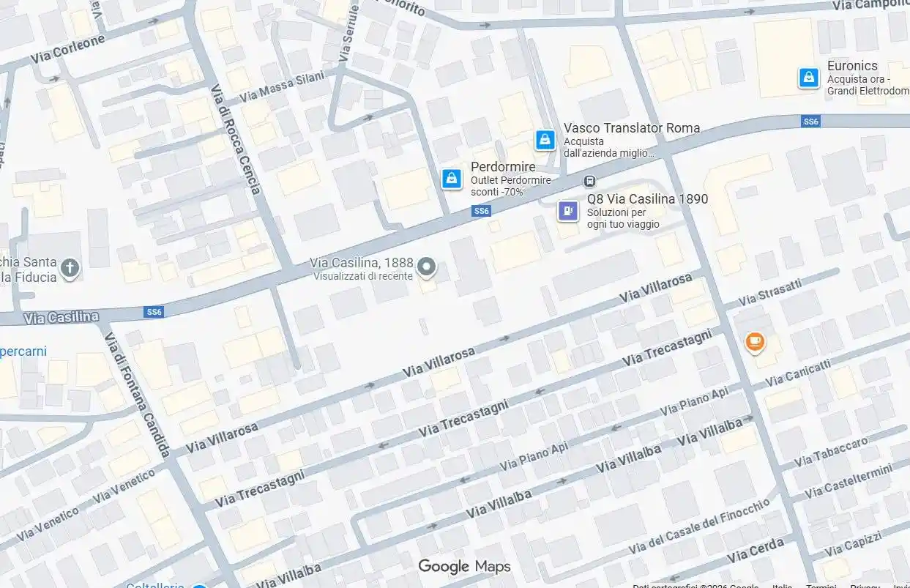Select the church cross icon

click(70, 268)
